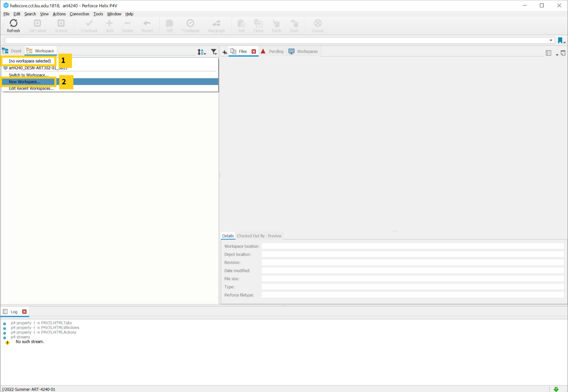Select the blue bookmark icon near the address bar

(560, 40)
